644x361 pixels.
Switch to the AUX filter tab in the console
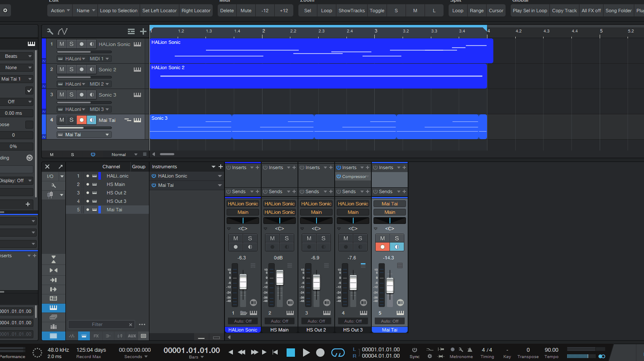[x=132, y=336]
